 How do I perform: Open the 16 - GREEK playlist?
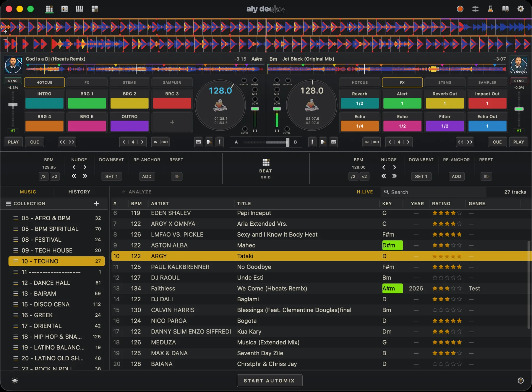57,315
